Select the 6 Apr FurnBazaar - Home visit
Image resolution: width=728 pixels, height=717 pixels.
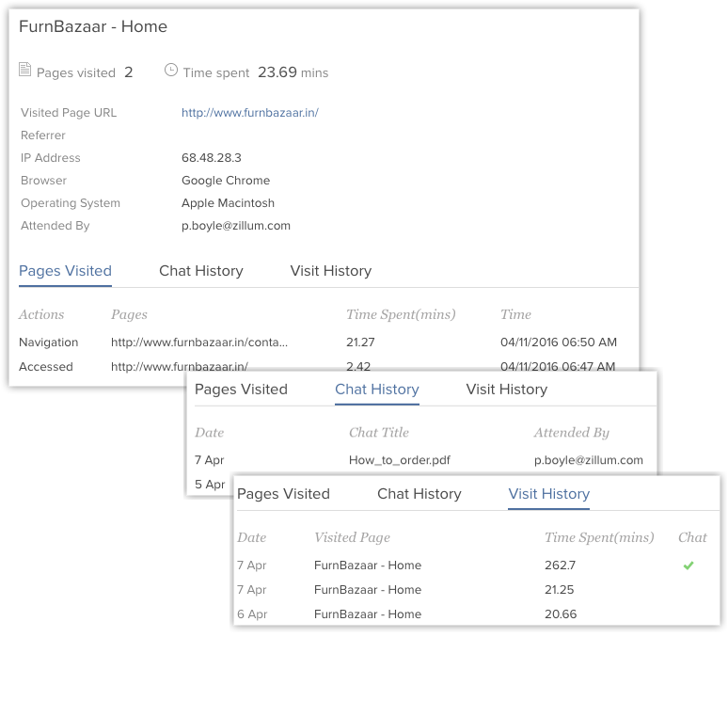click(476, 613)
